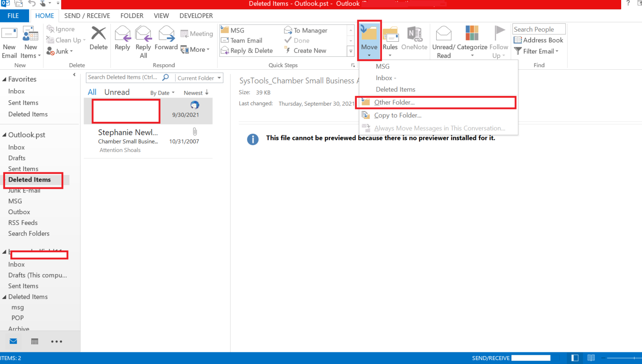Open the POP subfolder
Viewport: 642px width, 364px height.
click(18, 318)
